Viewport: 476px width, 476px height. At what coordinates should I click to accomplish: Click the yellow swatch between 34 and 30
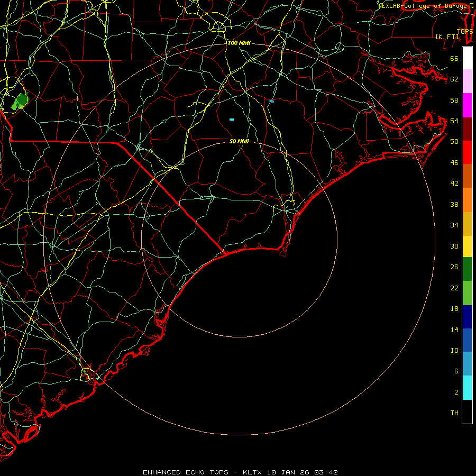(467, 246)
